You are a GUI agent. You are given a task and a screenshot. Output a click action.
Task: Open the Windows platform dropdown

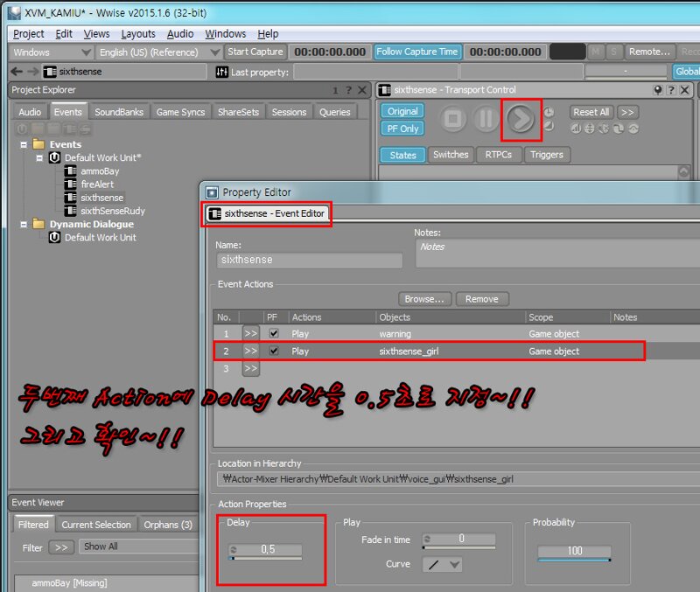pos(52,52)
